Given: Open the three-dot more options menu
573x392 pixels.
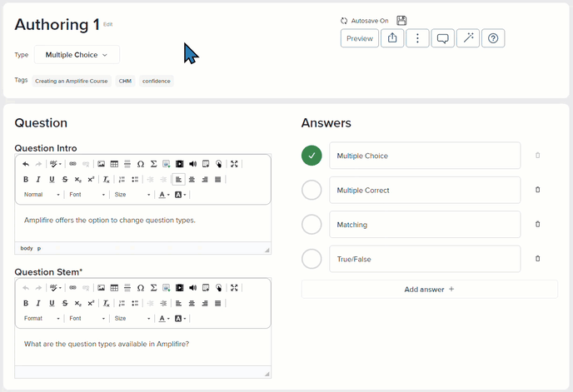Looking at the screenshot, I should pyautogui.click(x=417, y=38).
